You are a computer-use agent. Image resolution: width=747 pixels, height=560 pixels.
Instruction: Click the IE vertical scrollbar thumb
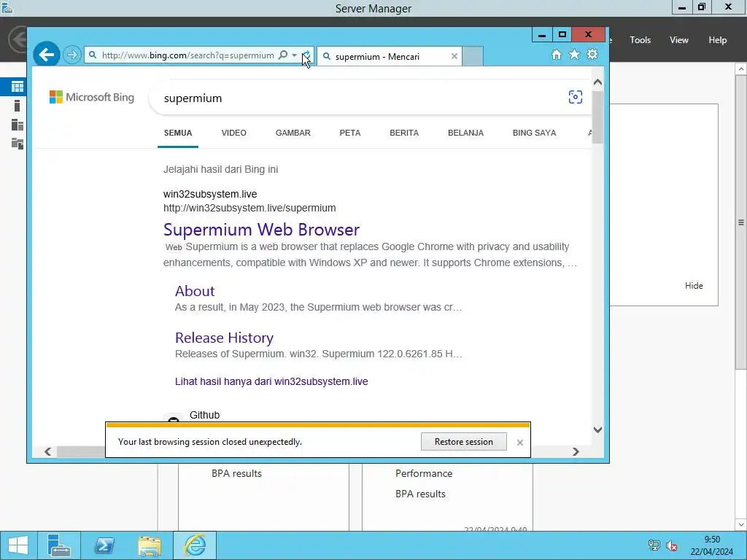598,116
